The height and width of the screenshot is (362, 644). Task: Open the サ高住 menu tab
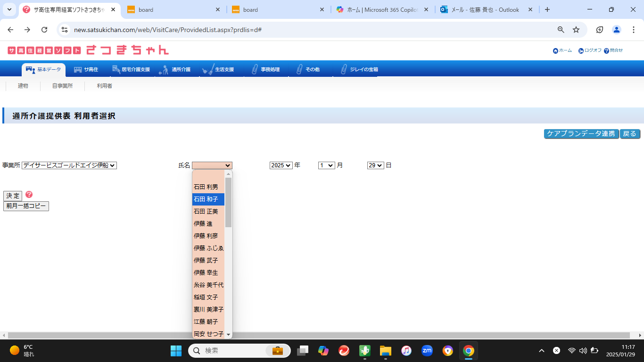click(x=86, y=70)
